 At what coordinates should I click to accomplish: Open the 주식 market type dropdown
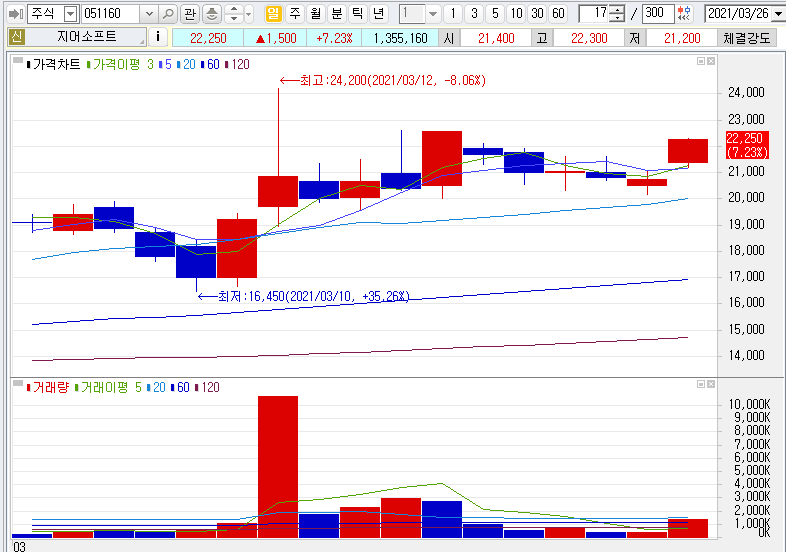pyautogui.click(x=71, y=14)
